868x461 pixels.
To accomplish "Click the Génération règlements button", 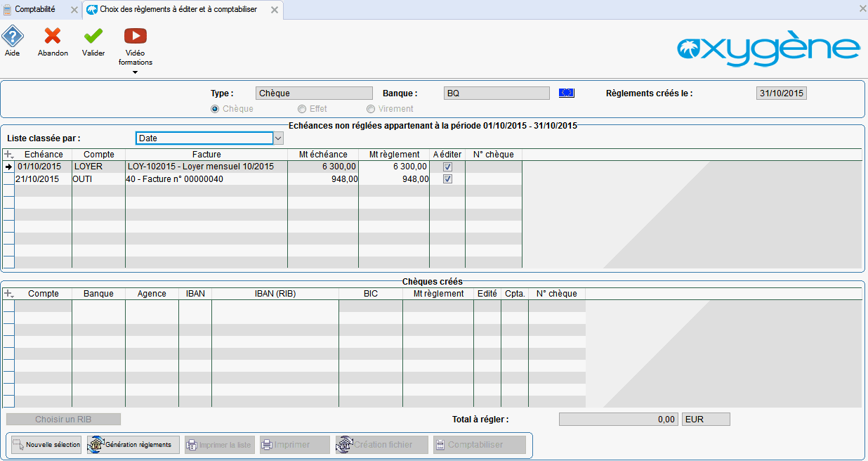I will pyautogui.click(x=133, y=445).
